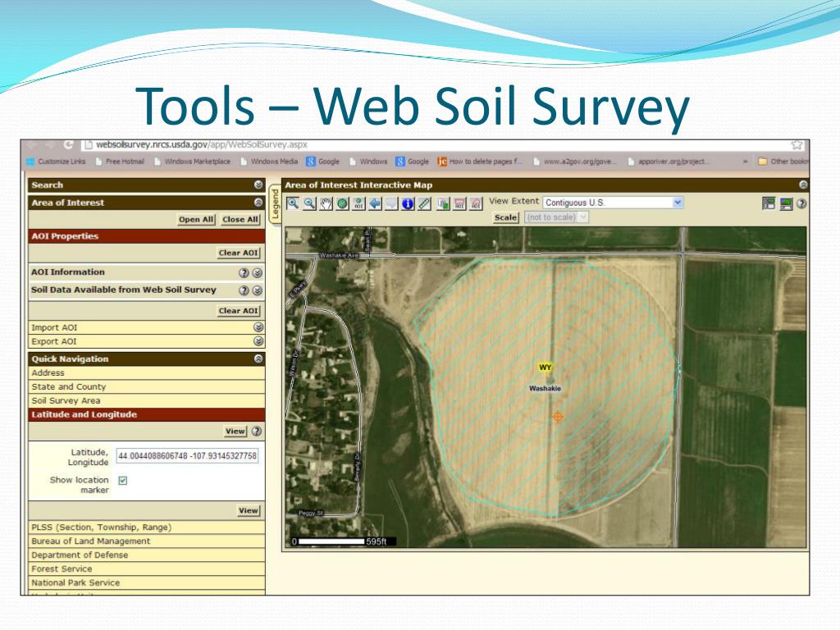840x630 pixels.
Task: Open PLSS (Section, Township, Range)
Action: pos(147,527)
